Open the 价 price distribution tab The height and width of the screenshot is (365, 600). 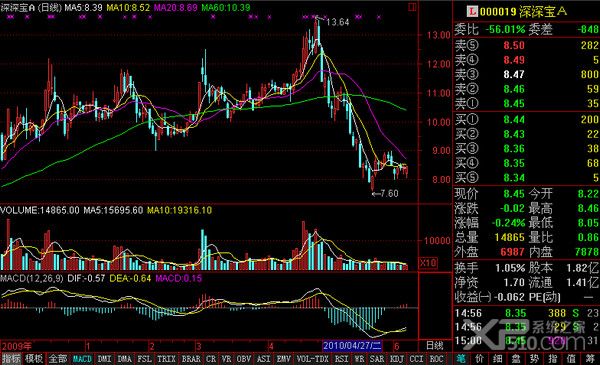[x=479, y=359]
